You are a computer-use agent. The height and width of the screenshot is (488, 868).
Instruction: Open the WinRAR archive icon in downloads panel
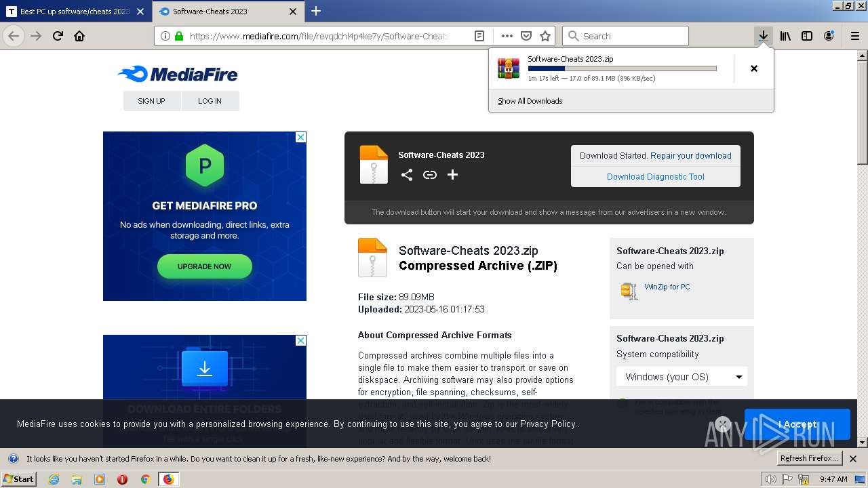508,68
